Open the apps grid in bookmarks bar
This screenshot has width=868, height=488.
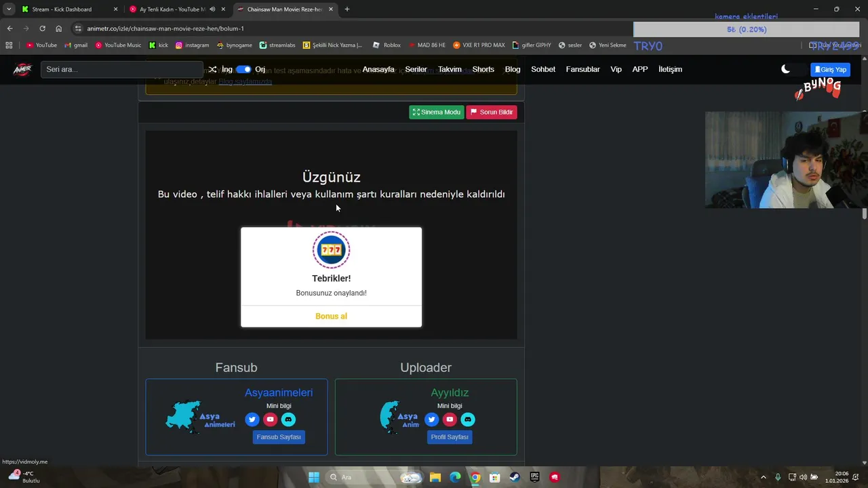(9, 45)
